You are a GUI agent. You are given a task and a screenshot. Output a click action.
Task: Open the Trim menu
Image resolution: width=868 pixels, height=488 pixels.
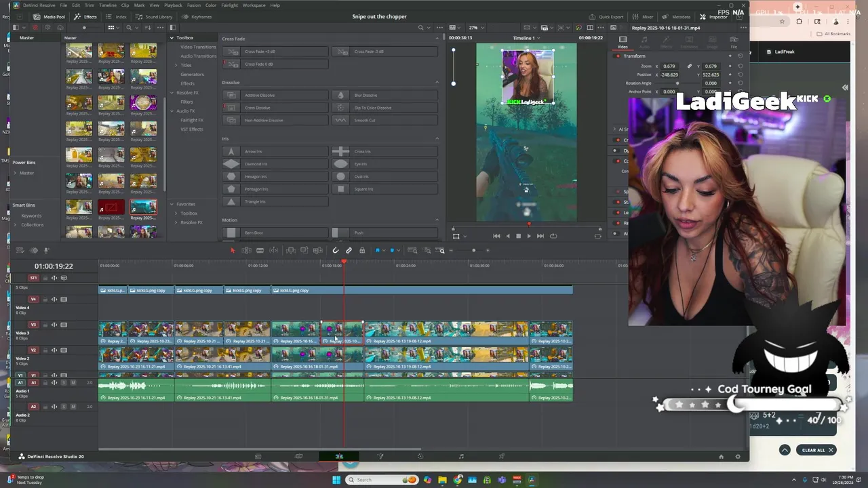pyautogui.click(x=90, y=5)
